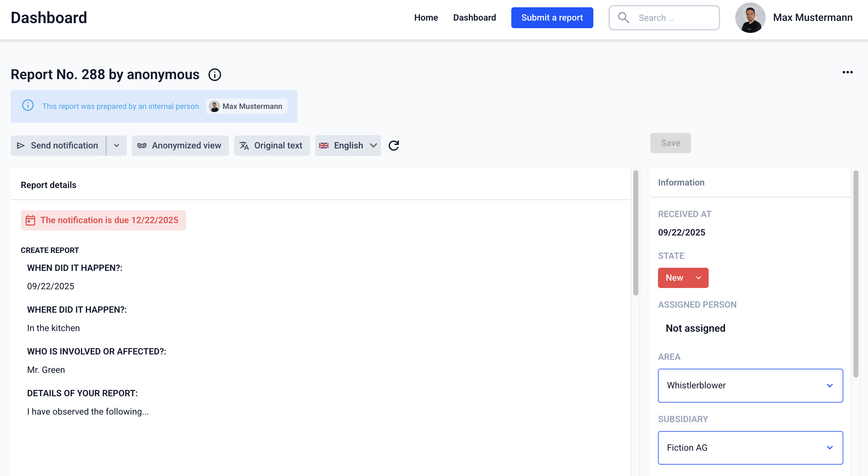Click the Send notification button
Image resolution: width=868 pixels, height=476 pixels.
(58, 145)
